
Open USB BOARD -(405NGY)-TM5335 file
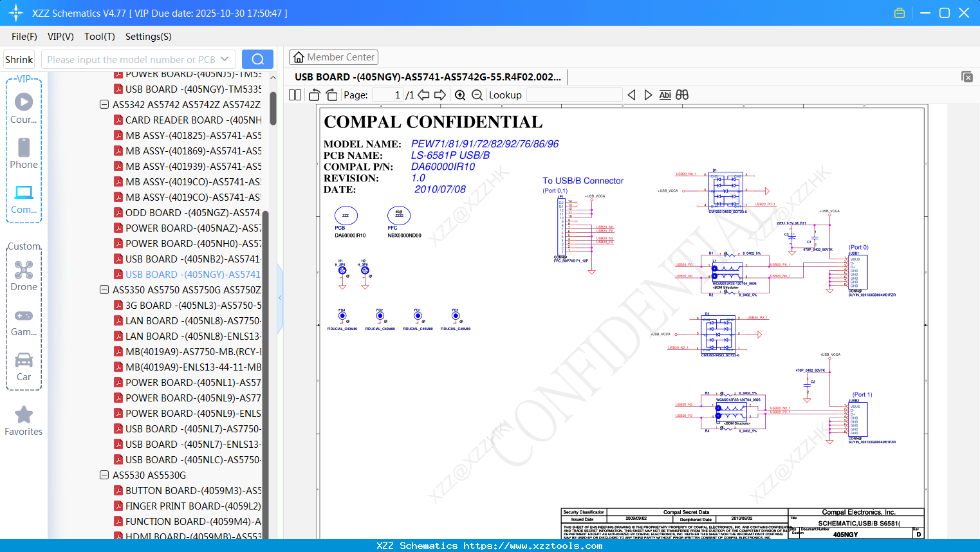pyautogui.click(x=194, y=89)
